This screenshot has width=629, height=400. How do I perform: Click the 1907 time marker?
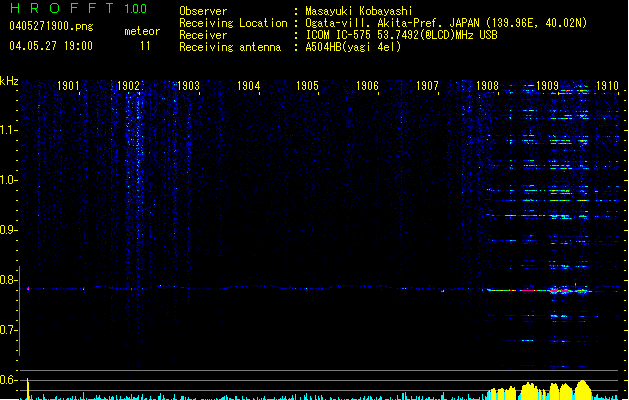(427, 86)
